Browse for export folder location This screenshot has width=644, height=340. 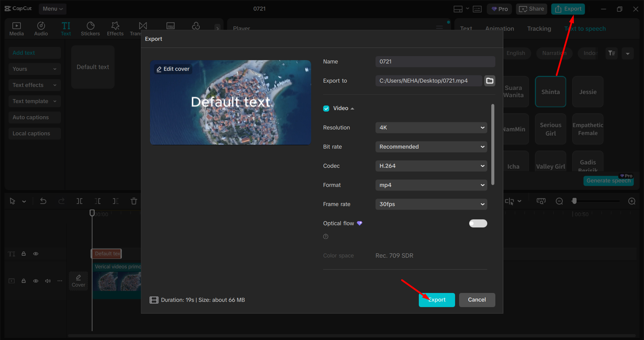(x=490, y=81)
